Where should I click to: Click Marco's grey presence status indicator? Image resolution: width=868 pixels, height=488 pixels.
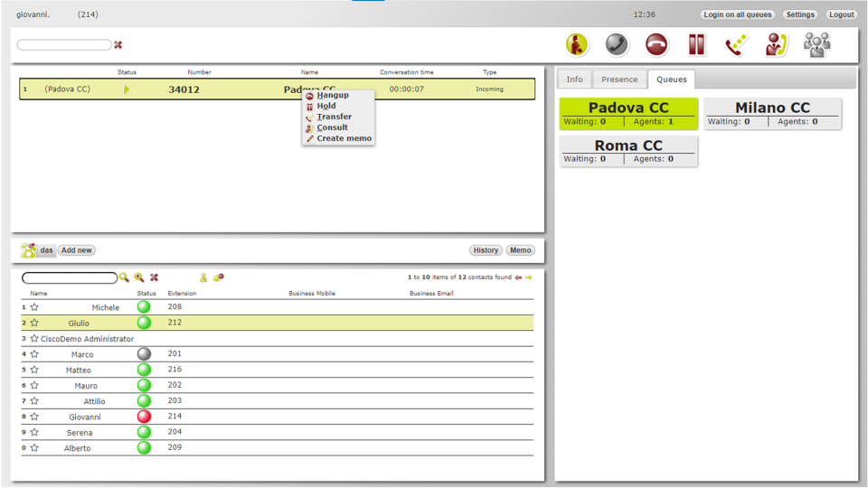point(144,354)
